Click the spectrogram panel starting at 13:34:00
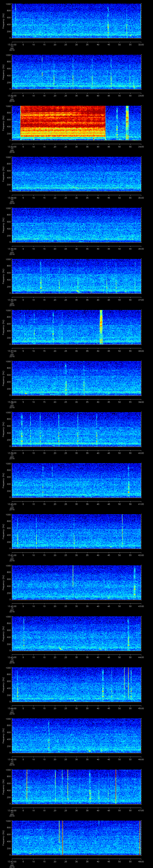Viewport: 153px width, 868px height. click(76, 174)
